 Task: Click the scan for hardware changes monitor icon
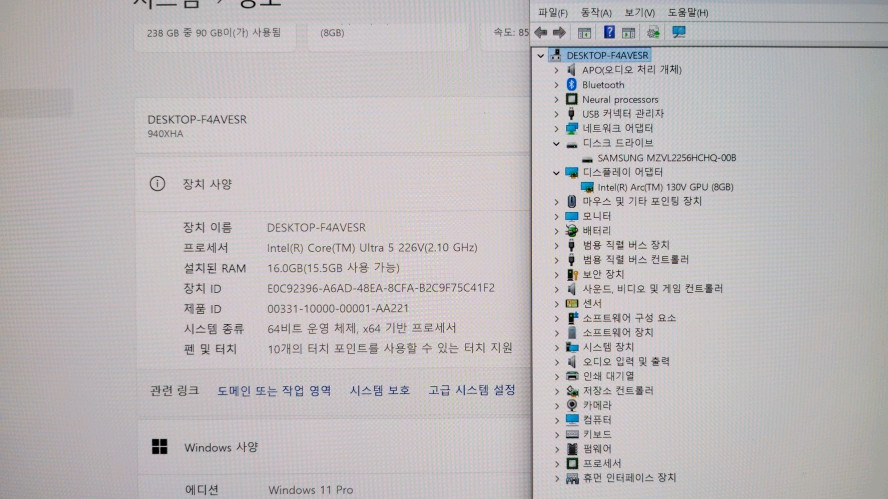[678, 32]
